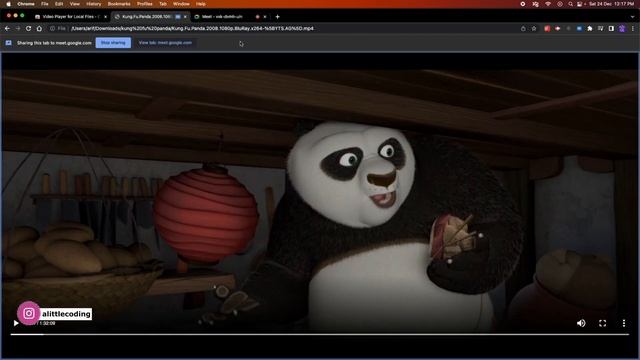Close the Kung.Fu.Panda.2008 tab

click(185, 17)
